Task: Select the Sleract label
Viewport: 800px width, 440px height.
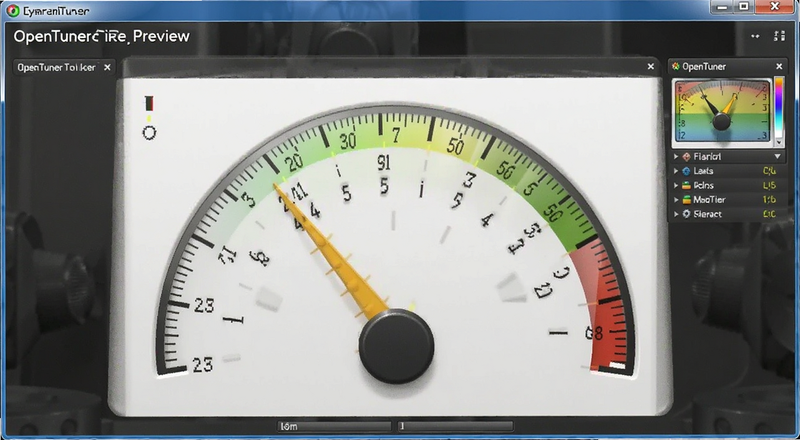Action: [708, 214]
